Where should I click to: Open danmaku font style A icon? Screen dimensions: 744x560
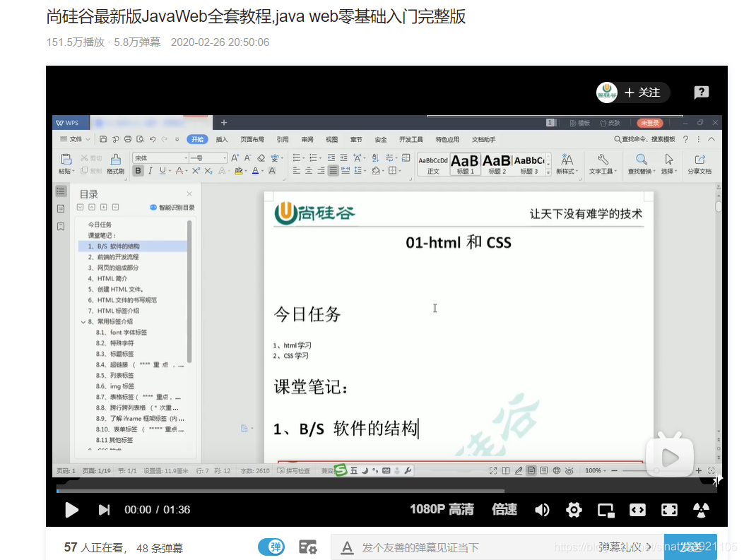tap(348, 548)
